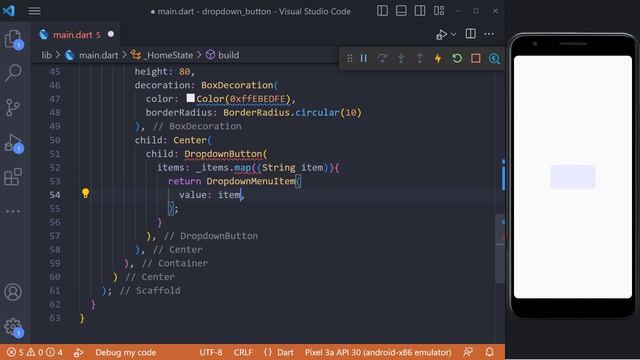The width and height of the screenshot is (640, 360).
Task: Select Pixel 3a API 30 device
Action: point(378,352)
